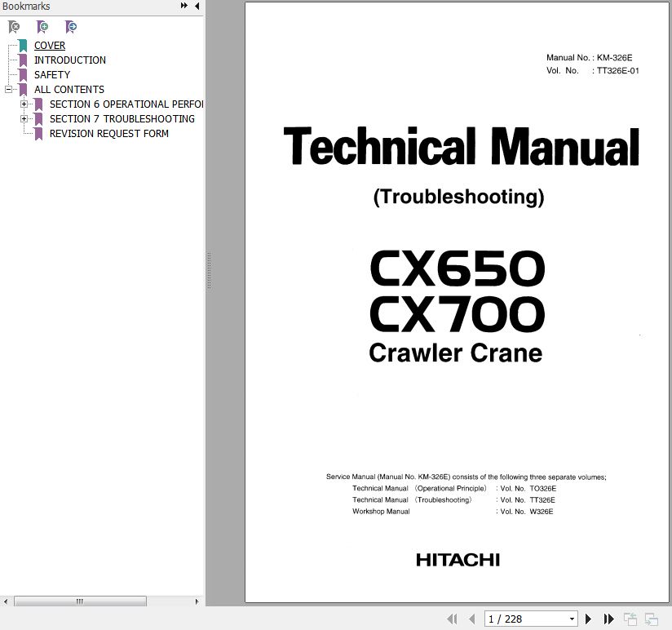Click the SECTION 6 bookmark ribbon icon
This screenshot has height=630, width=672.
tap(38, 104)
